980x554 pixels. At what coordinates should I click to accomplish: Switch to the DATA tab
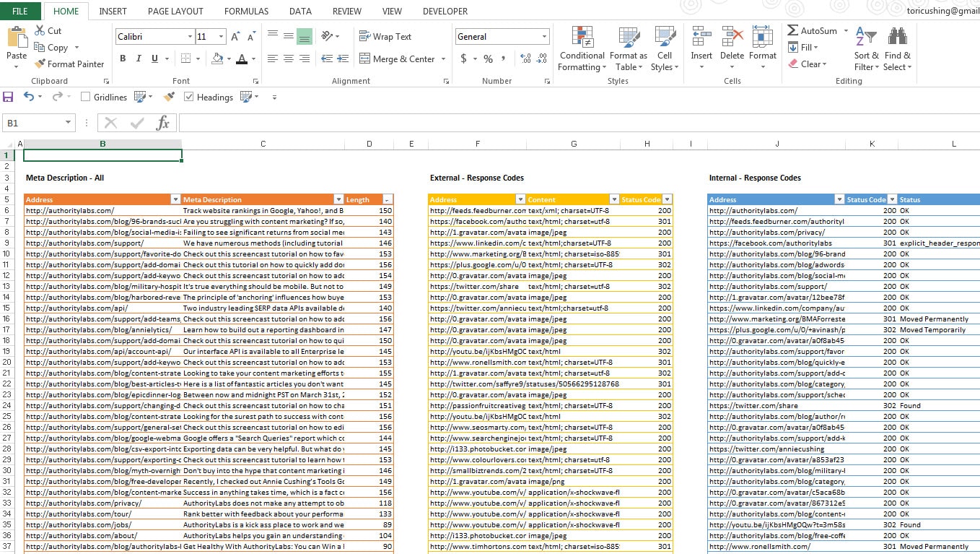coord(300,11)
